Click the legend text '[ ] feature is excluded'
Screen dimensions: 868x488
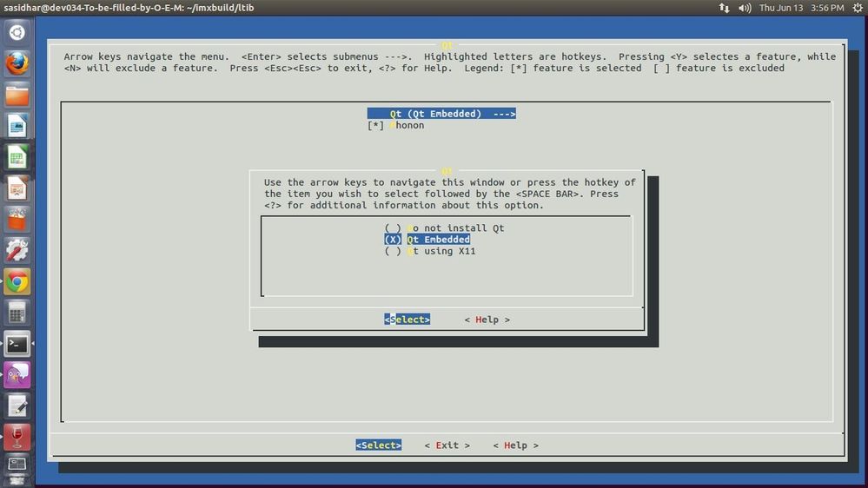click(719, 68)
